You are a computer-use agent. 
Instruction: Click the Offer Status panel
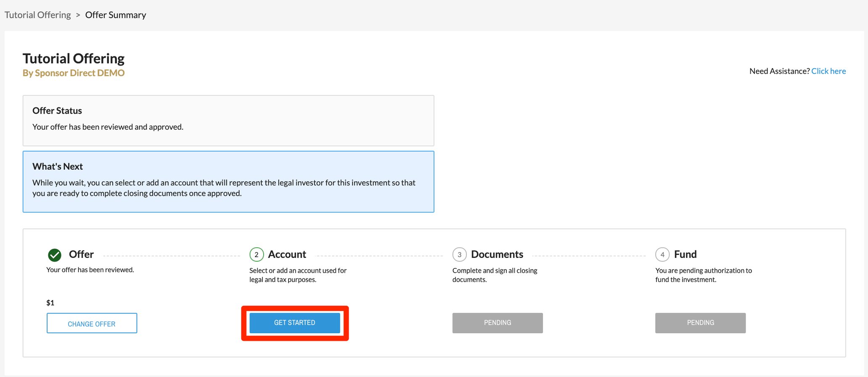click(x=228, y=120)
